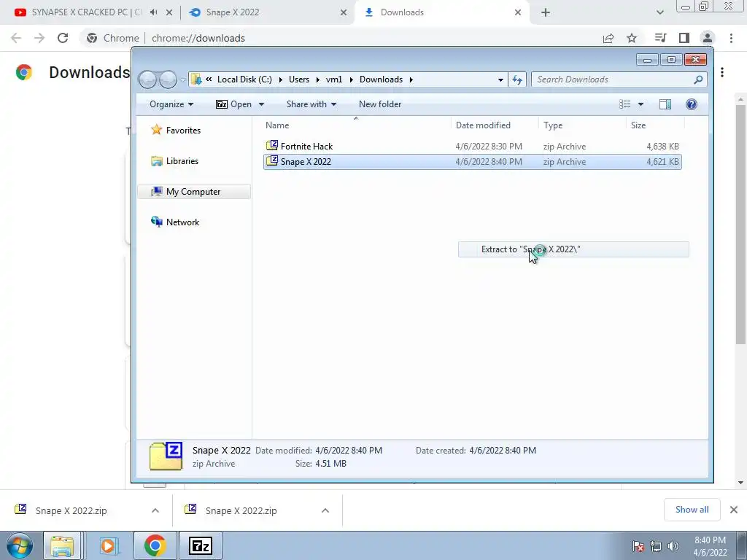Click chrome://downloads address bar
The image size is (747, 560).
(x=198, y=38)
